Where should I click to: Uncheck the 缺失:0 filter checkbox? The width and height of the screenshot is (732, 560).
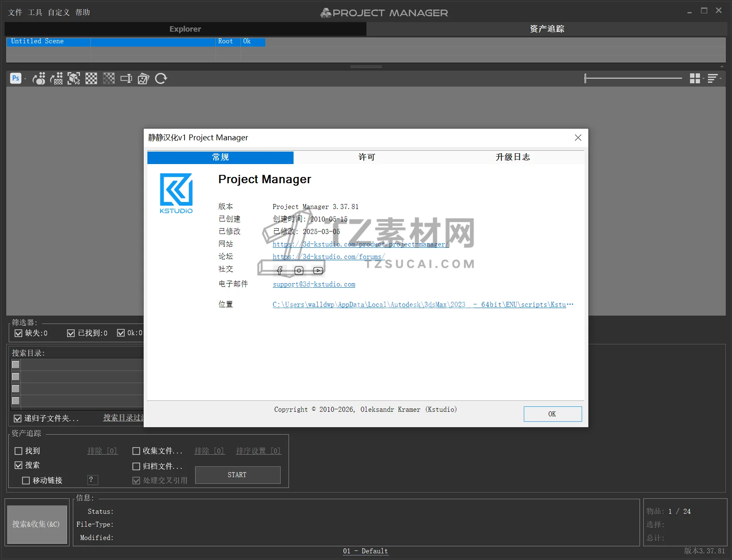point(18,333)
